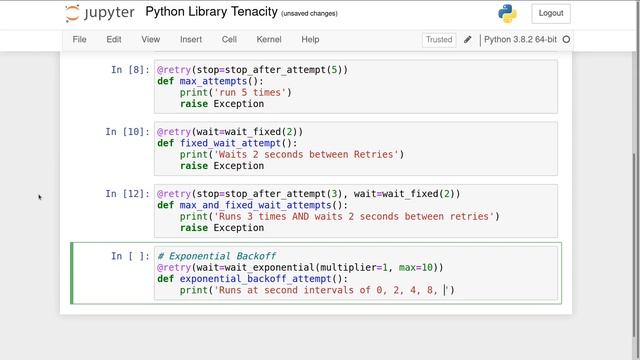This screenshot has height=360, width=640.
Task: Click inside the Exponential Backoff code cell
Action: 356,273
